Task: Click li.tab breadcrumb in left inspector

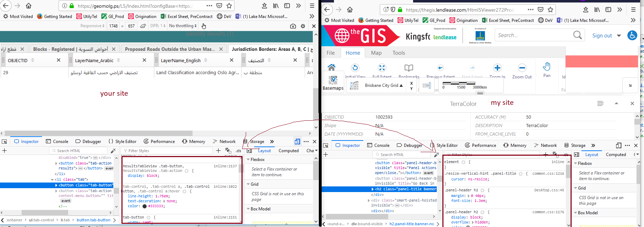Action: [x=65, y=220]
